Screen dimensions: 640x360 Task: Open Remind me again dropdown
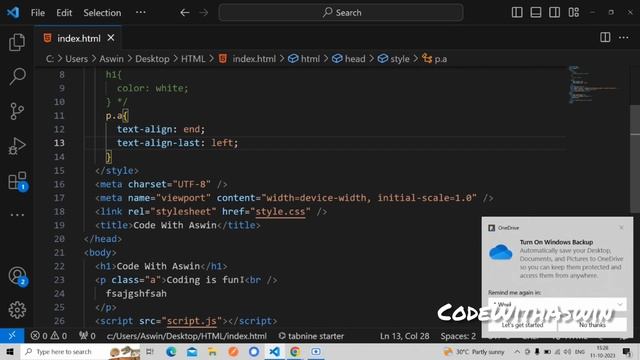click(x=557, y=304)
